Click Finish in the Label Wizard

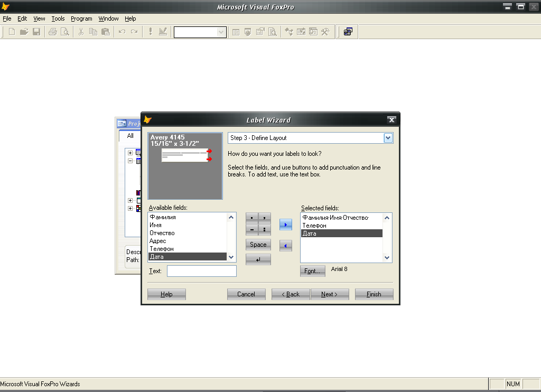(x=374, y=294)
